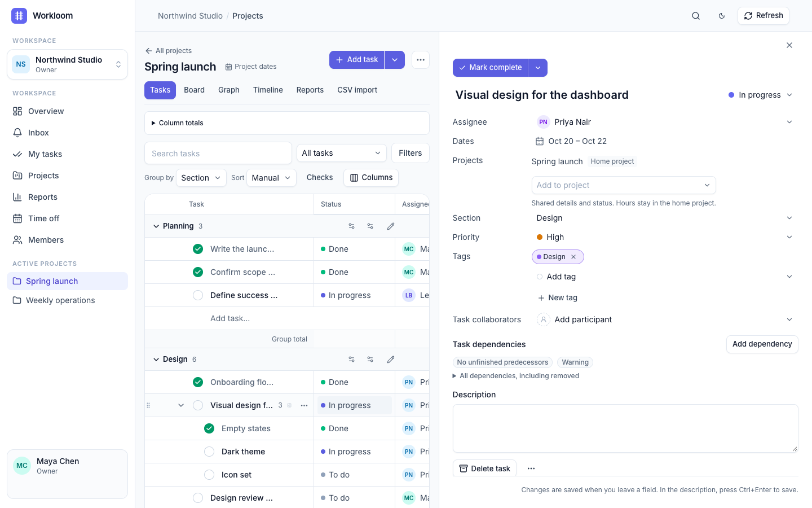Click the Description text area
Viewport: 812px width, 508px height.
625,428
